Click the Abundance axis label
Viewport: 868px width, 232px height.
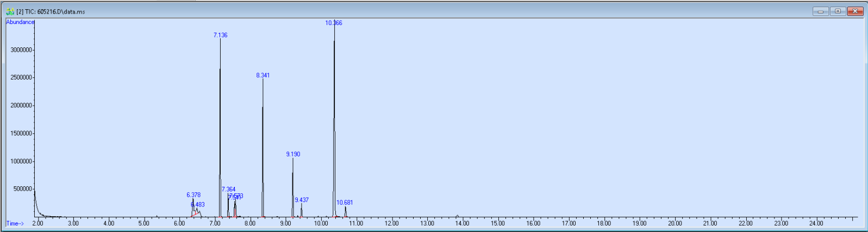(x=20, y=22)
